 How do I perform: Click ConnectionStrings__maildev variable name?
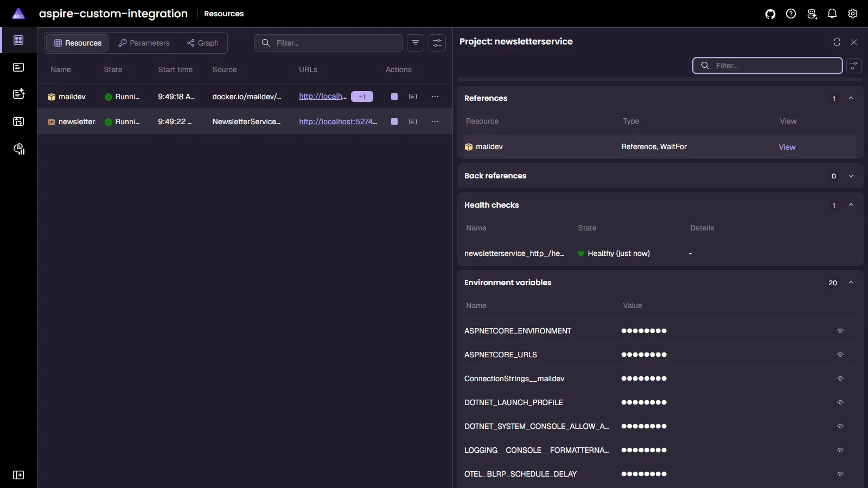(x=514, y=378)
